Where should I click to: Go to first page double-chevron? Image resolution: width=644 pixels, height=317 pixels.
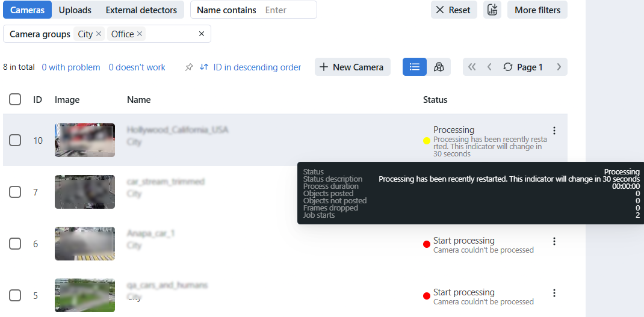point(472,67)
